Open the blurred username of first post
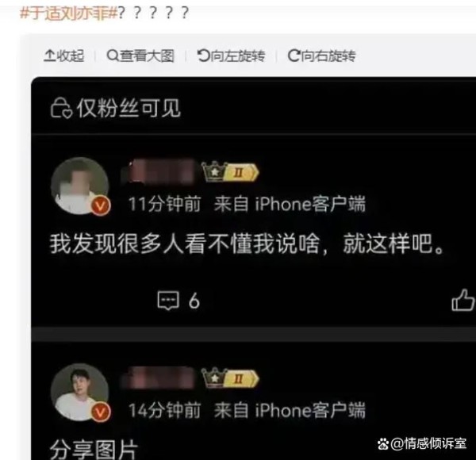Screen dimensions: 476x460 pyautogui.click(x=158, y=171)
